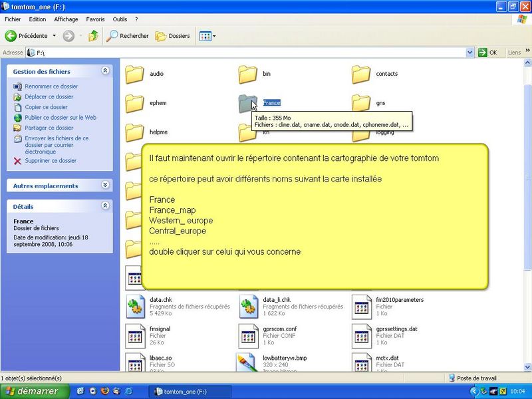The width and height of the screenshot is (532, 399).
Task: Click Publier ce dossier sur le Web
Action: (x=61, y=118)
